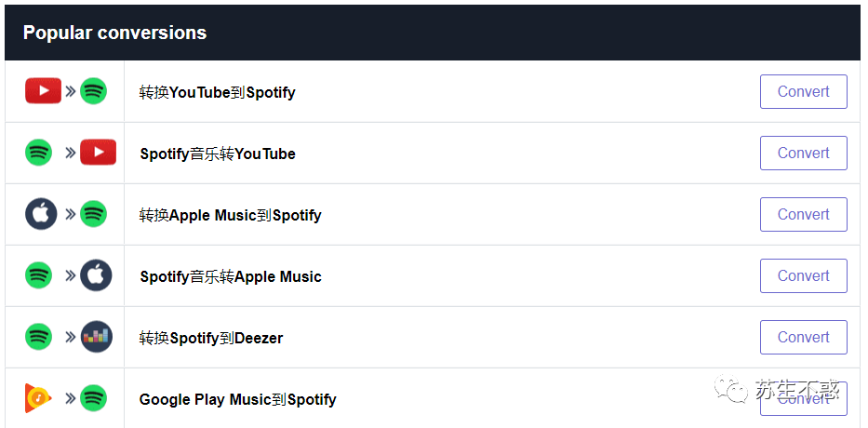Select the 转换Spotify到Deezer label
Viewport: 868px width, 428px height.
click(x=211, y=338)
